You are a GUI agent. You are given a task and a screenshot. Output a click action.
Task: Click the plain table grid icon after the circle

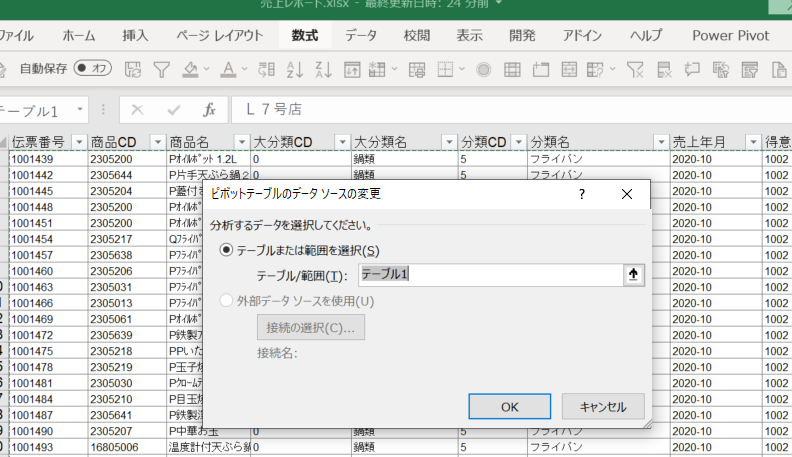click(x=512, y=69)
